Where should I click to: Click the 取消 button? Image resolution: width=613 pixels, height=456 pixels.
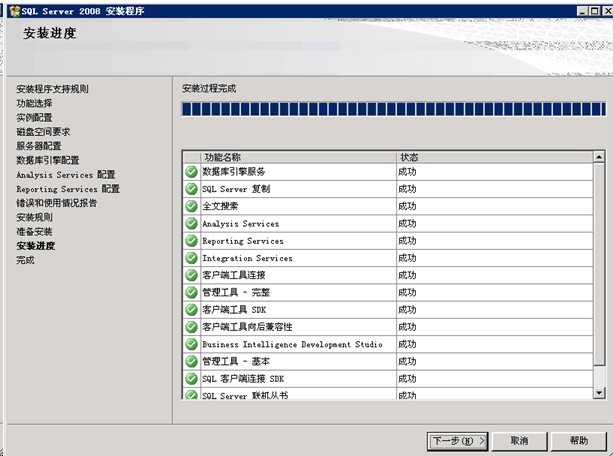coord(519,441)
